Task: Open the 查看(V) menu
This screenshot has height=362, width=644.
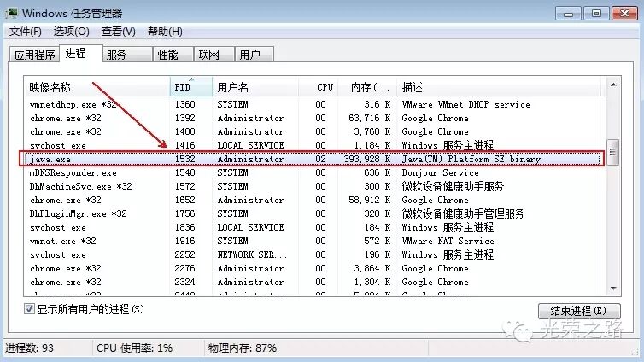Action: click(118, 32)
